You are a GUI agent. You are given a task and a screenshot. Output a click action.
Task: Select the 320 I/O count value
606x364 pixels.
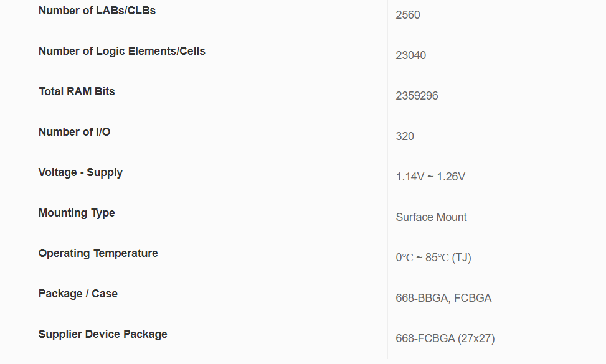tap(405, 136)
